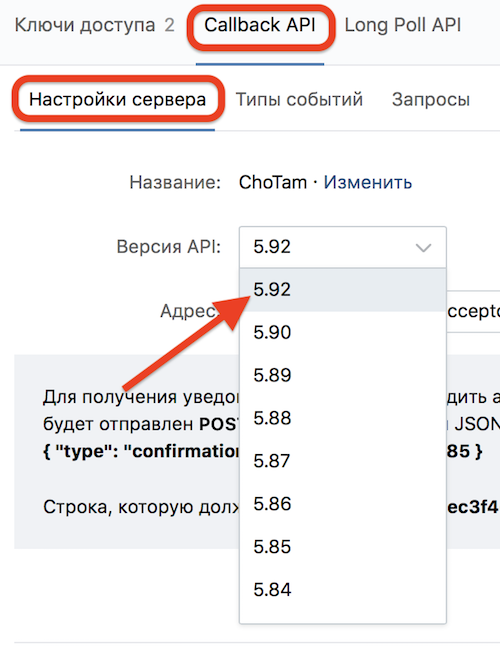Choose API version 5.87
Viewport: 500px width, 649px height.
tap(343, 461)
